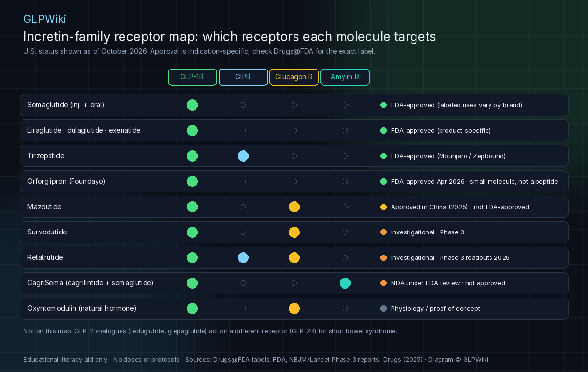Select 'Liraglutide · dulaglutide · exenatide' row name
The height and width of the screenshot is (372, 588).
(84, 130)
